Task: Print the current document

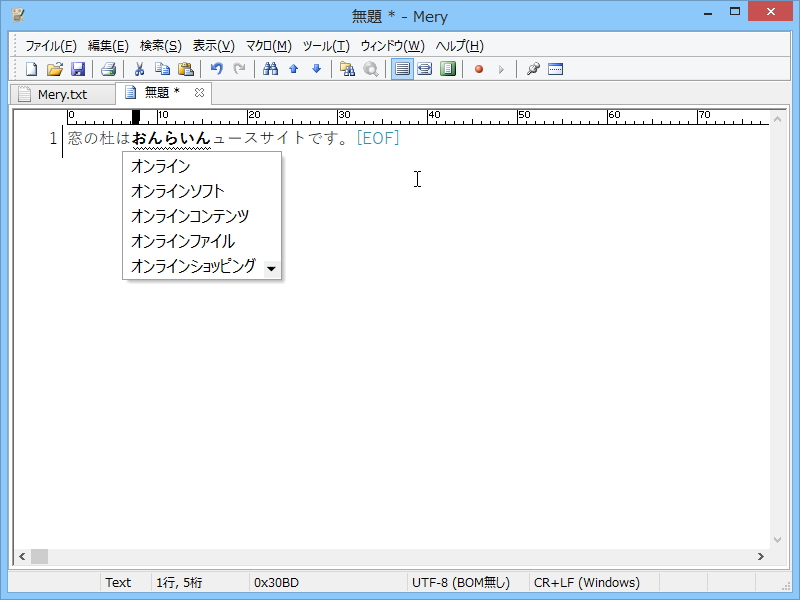Action: (x=107, y=69)
